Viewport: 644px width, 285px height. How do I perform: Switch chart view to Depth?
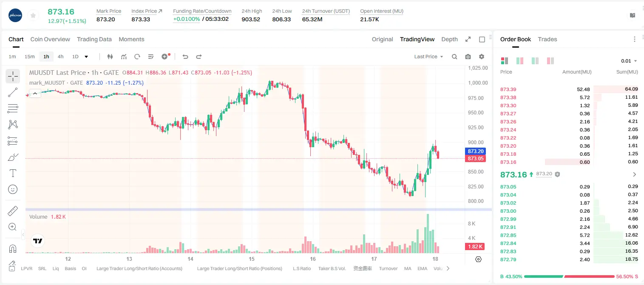(x=449, y=39)
